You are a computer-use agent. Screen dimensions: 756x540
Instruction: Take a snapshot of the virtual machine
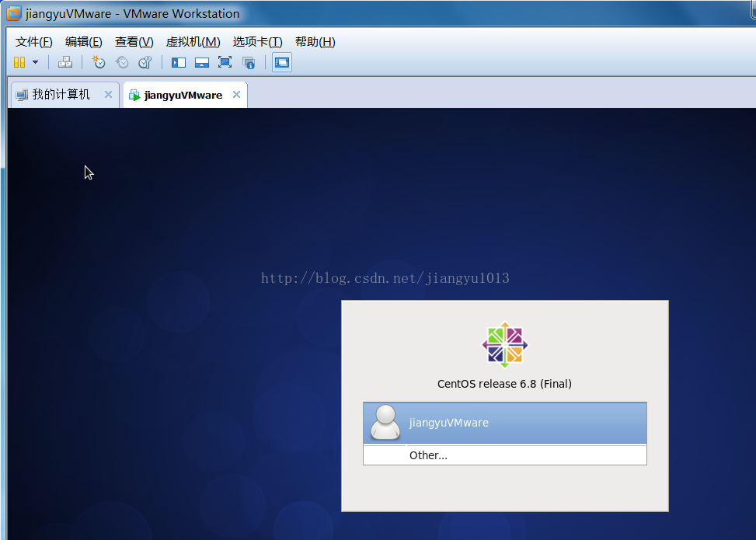point(99,62)
